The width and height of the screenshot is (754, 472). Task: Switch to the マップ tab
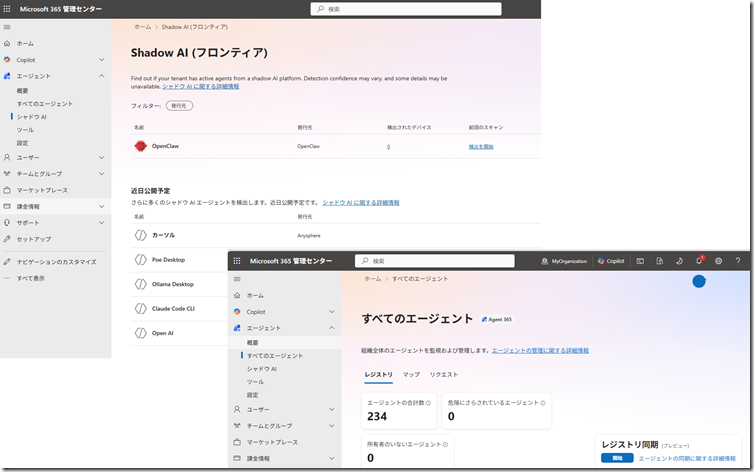(x=411, y=374)
